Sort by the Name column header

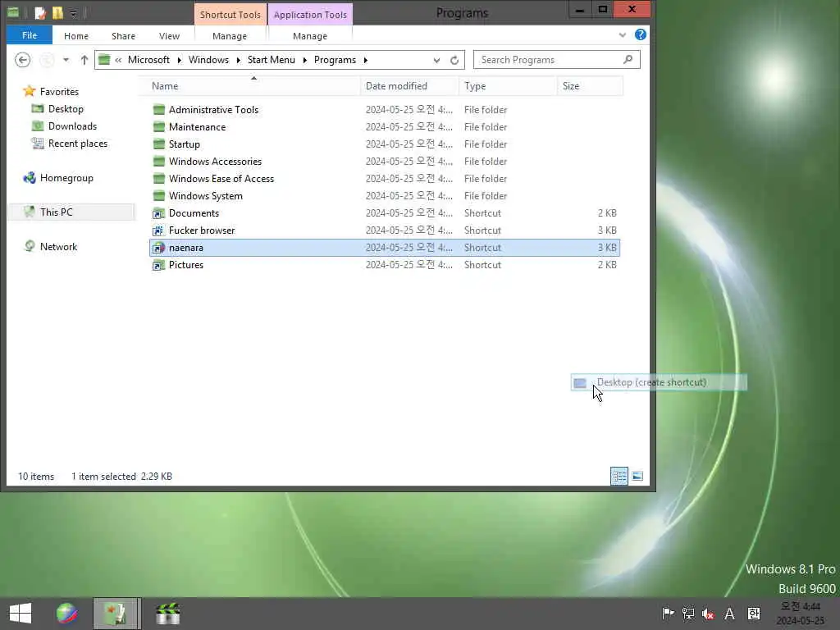pyautogui.click(x=164, y=85)
